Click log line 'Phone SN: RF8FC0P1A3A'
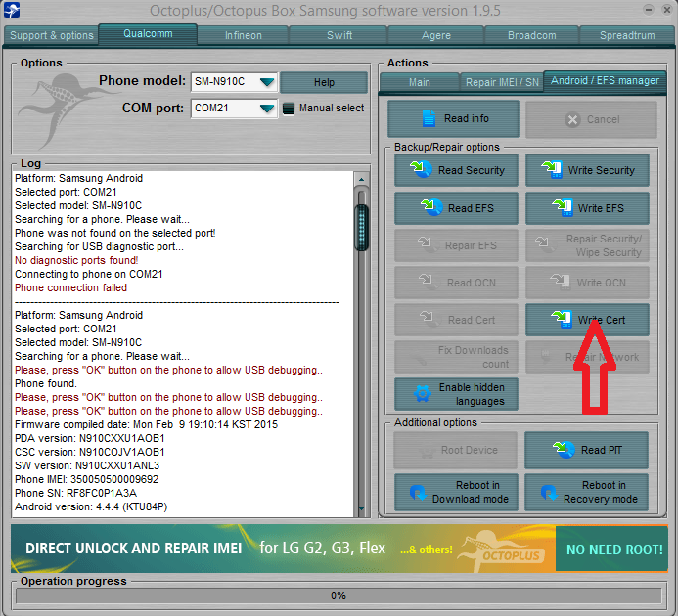Screen dimensions: 678x616 [x=75, y=493]
